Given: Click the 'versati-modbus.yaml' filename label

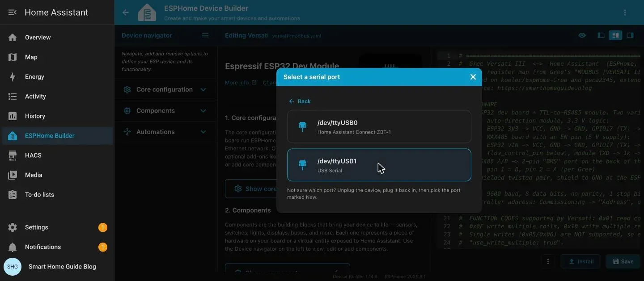Looking at the screenshot, I should tap(297, 36).
